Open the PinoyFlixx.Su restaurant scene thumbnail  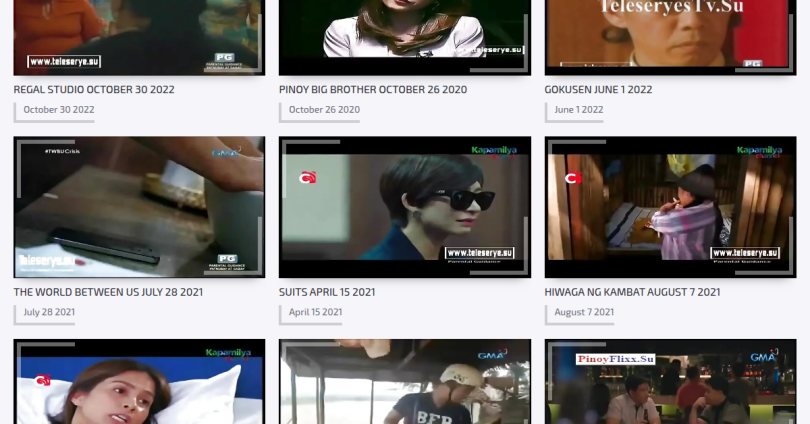670,383
